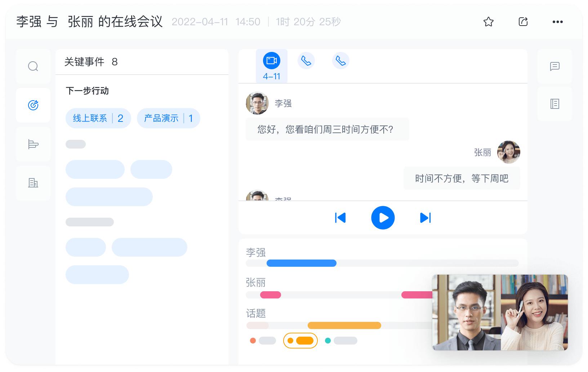Screen dimensions: 588x372
Task: Click the message 您好，您看咱们周三时间方便不?
Action: (328, 129)
